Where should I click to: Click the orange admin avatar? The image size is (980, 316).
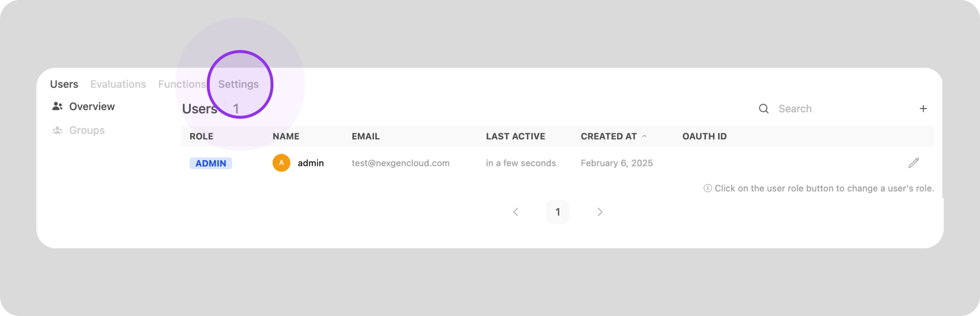coord(281,163)
